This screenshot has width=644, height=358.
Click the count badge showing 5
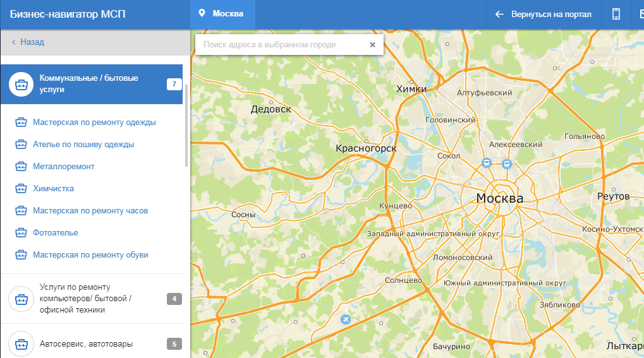174,344
